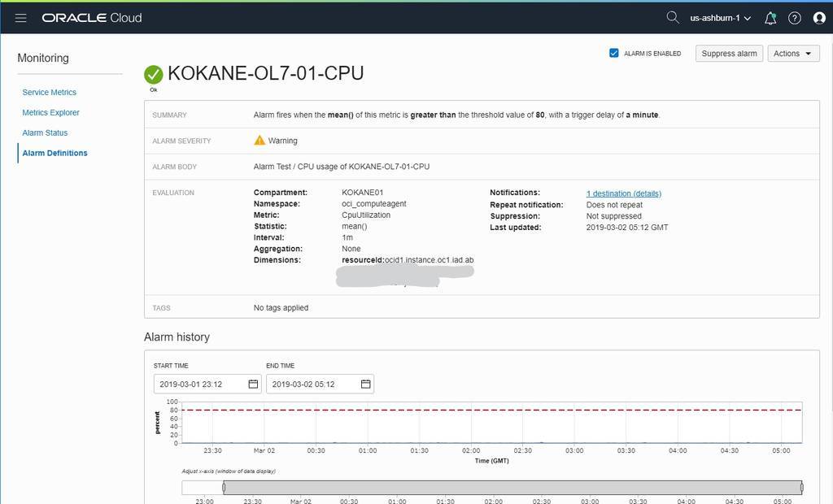The height and width of the screenshot is (504, 833).
Task: Click the green OK status icon
Action: [x=154, y=75]
